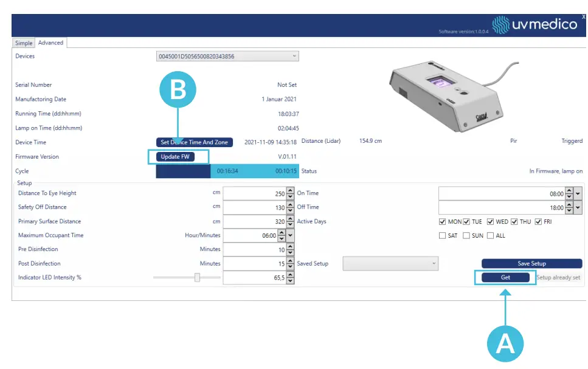Increase Indicator LED Intensity value
This screenshot has height=369, width=588.
pos(290,275)
